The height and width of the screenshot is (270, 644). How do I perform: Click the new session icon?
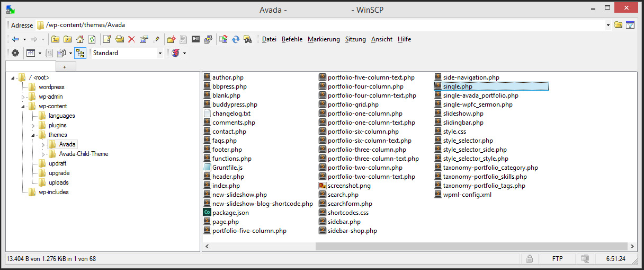(x=176, y=53)
